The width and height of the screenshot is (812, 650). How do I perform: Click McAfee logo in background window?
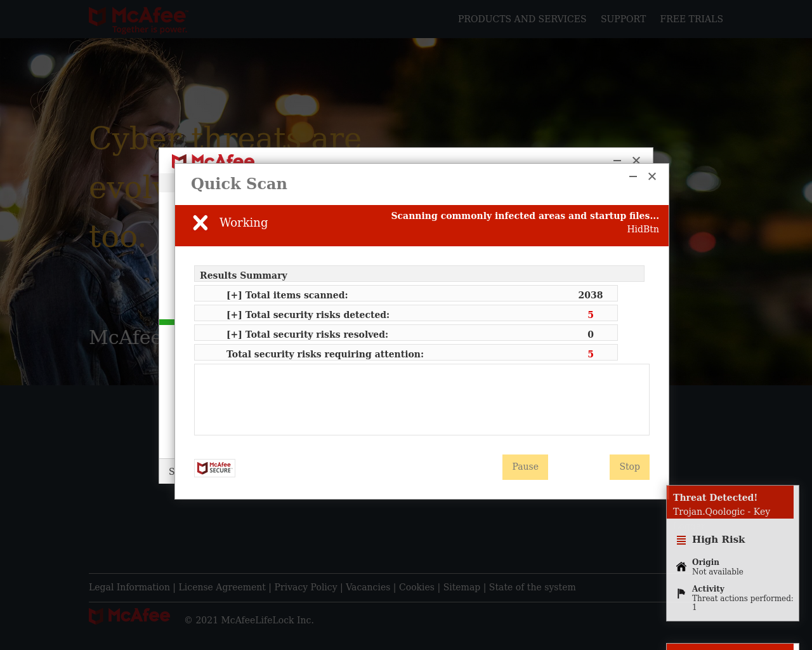[x=213, y=159]
